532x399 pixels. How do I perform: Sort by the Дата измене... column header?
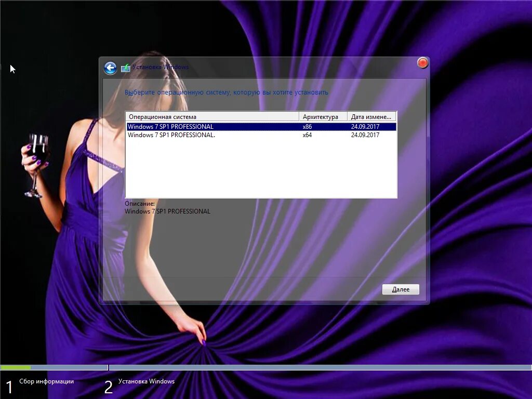tap(371, 117)
